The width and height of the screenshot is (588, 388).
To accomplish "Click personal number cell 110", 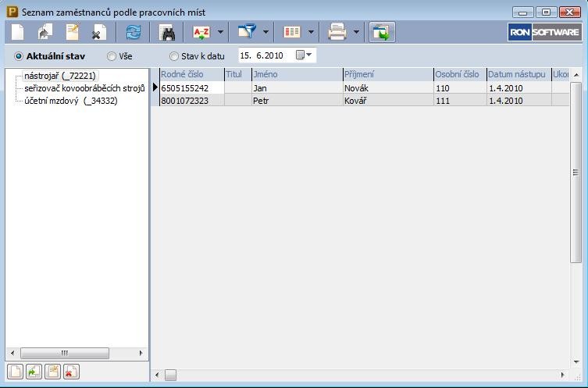I will tap(460, 88).
